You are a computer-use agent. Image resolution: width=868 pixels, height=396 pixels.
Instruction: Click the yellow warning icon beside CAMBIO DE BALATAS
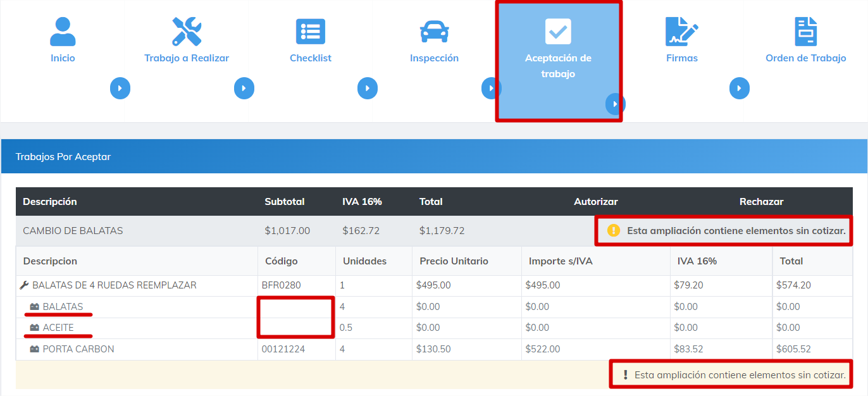tap(613, 230)
